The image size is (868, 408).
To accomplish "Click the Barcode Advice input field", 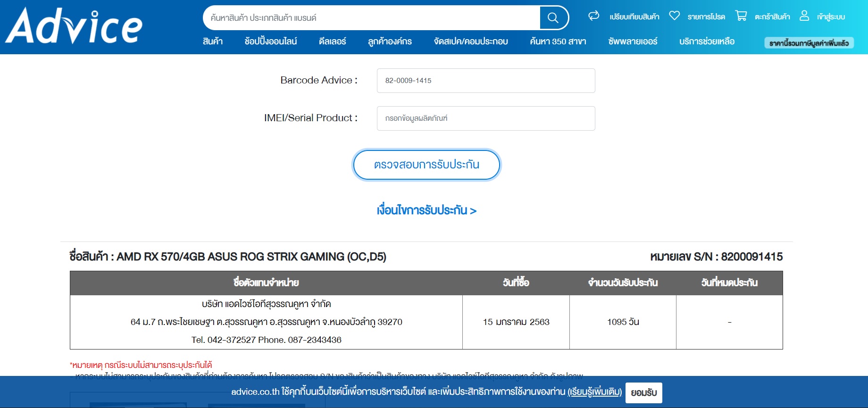I will [x=486, y=81].
